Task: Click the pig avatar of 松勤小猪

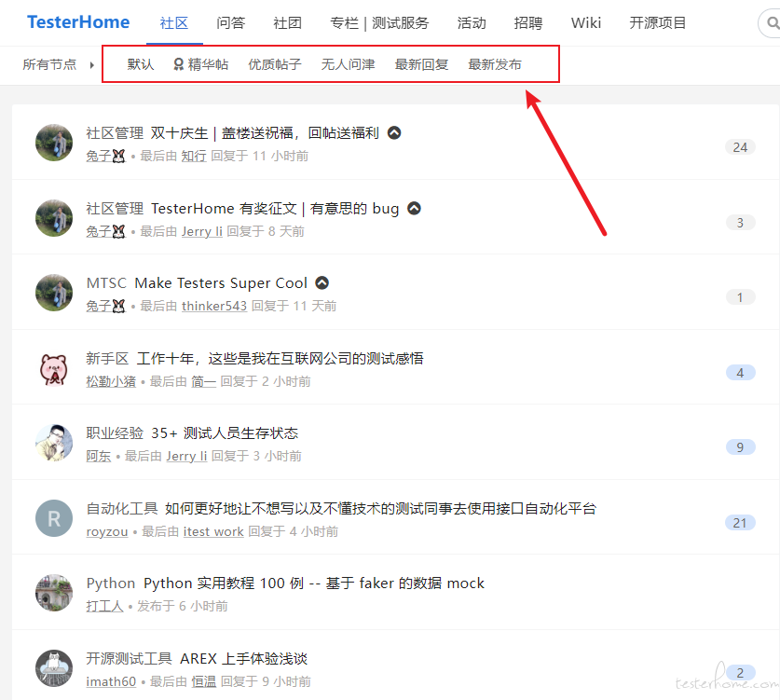Action: pyautogui.click(x=54, y=369)
